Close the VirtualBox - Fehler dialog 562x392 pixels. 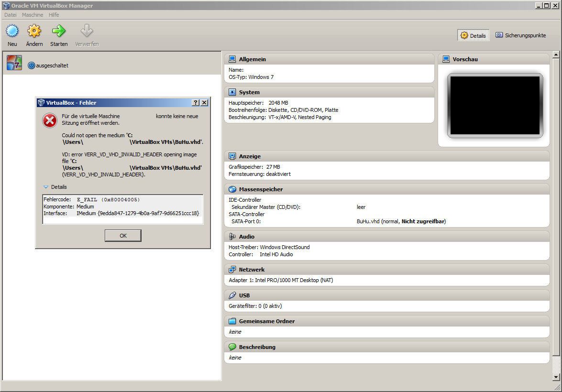[x=204, y=102]
